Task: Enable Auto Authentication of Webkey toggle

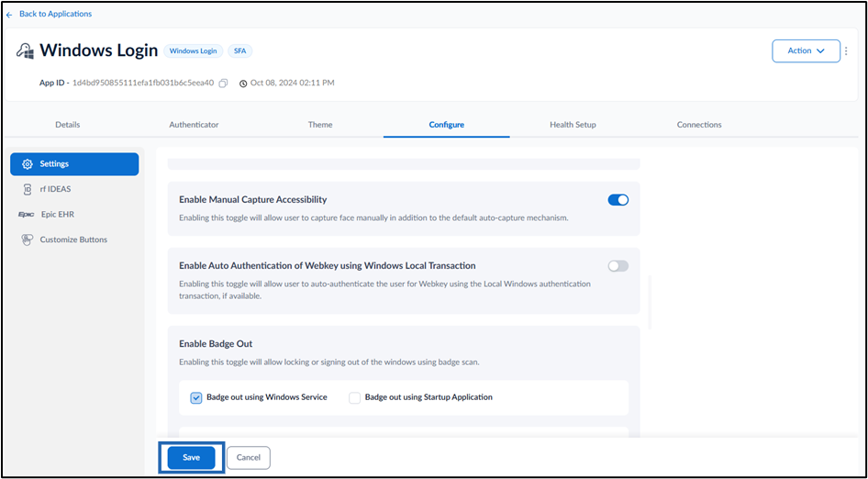Action: 618,266
